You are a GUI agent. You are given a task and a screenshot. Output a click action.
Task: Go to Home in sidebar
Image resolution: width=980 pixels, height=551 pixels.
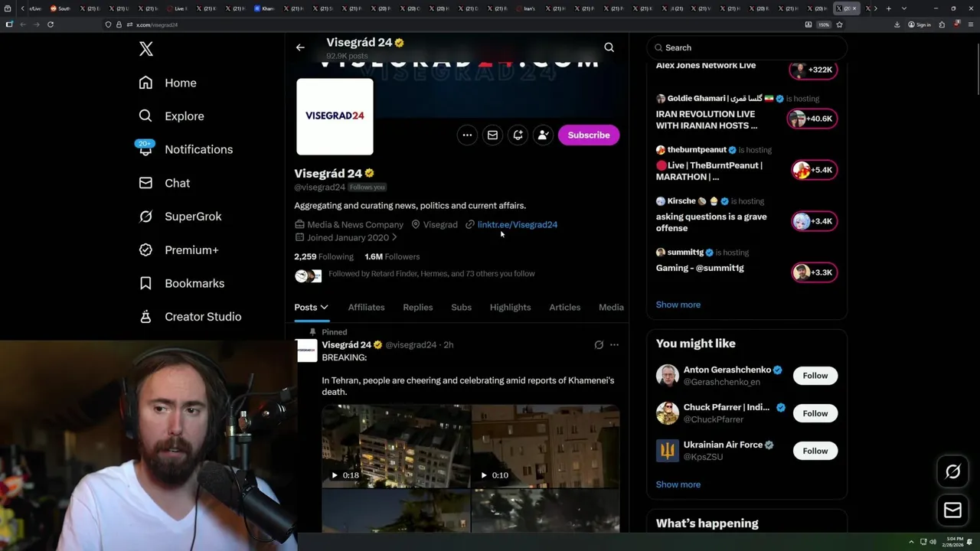(168, 83)
